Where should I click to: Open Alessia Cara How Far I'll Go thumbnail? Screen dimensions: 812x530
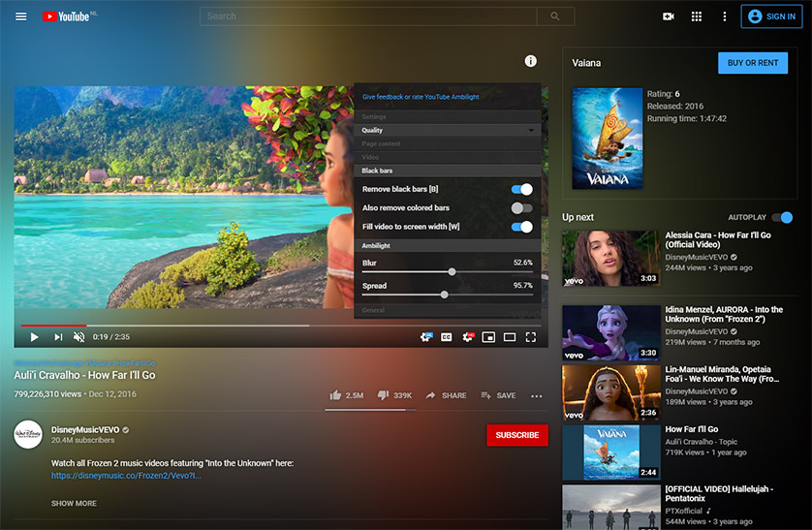point(611,259)
